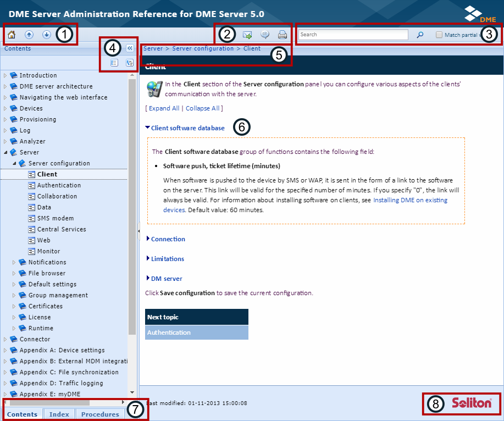Screen dimensions: 504x421
Task: Open the Collaboration topic
Action: tap(57, 196)
